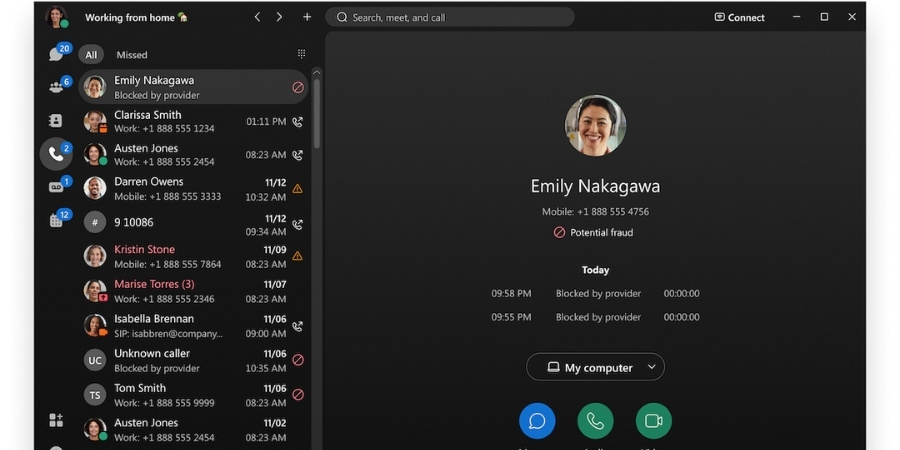
Task: Click the plus icon in the header
Action: point(307,17)
